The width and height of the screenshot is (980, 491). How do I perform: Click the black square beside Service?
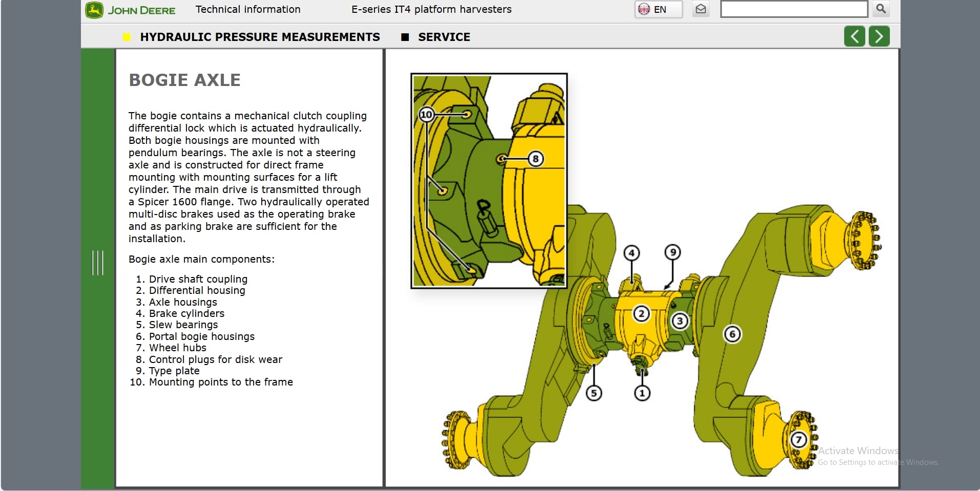click(x=405, y=37)
